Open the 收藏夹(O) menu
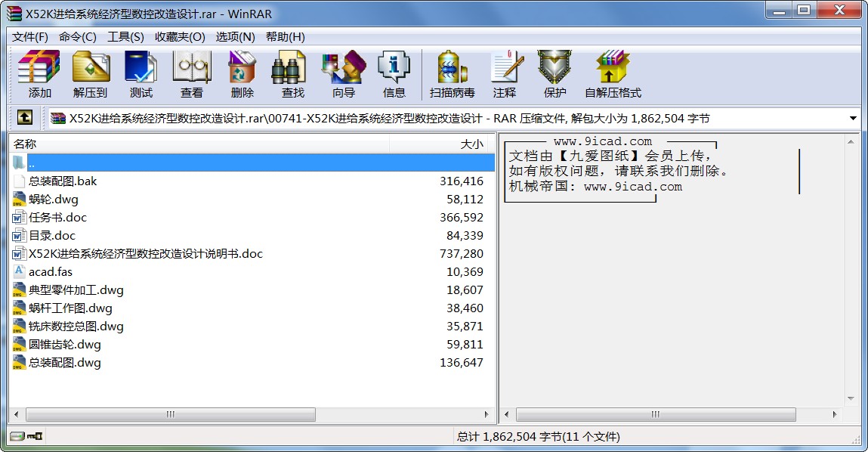The width and height of the screenshot is (868, 452). (x=180, y=37)
